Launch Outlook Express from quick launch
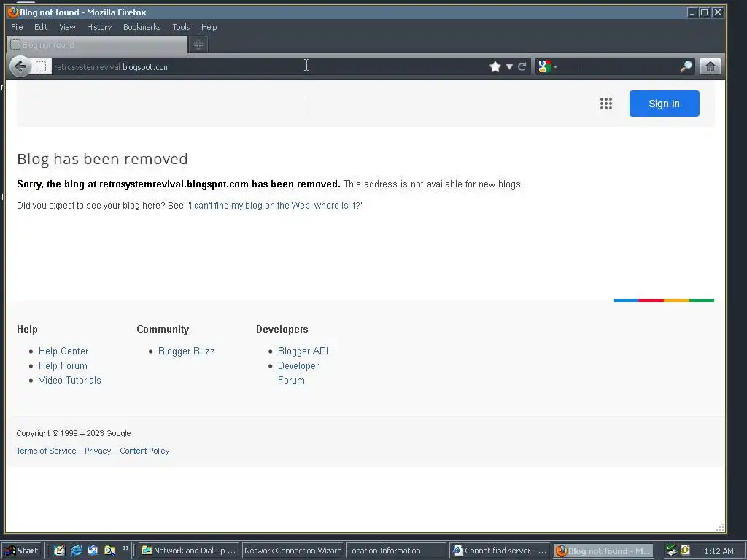 click(x=93, y=551)
